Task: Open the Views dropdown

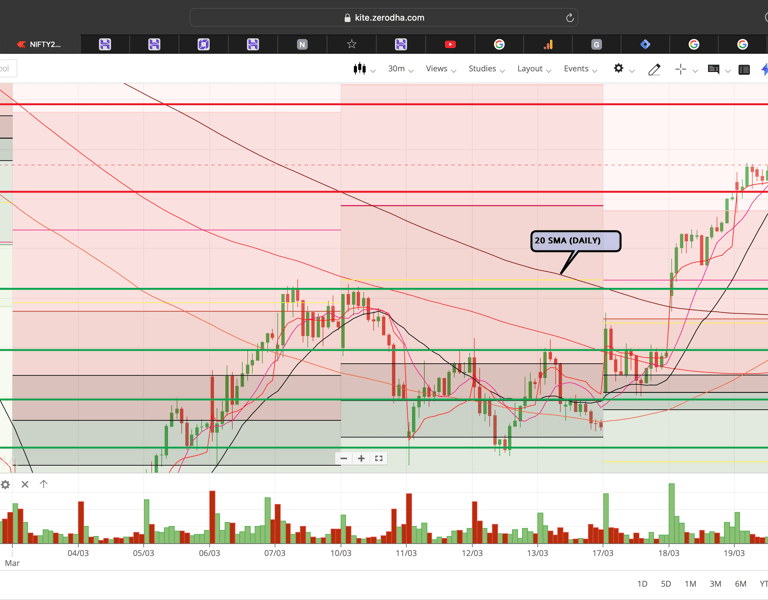Action: (440, 69)
